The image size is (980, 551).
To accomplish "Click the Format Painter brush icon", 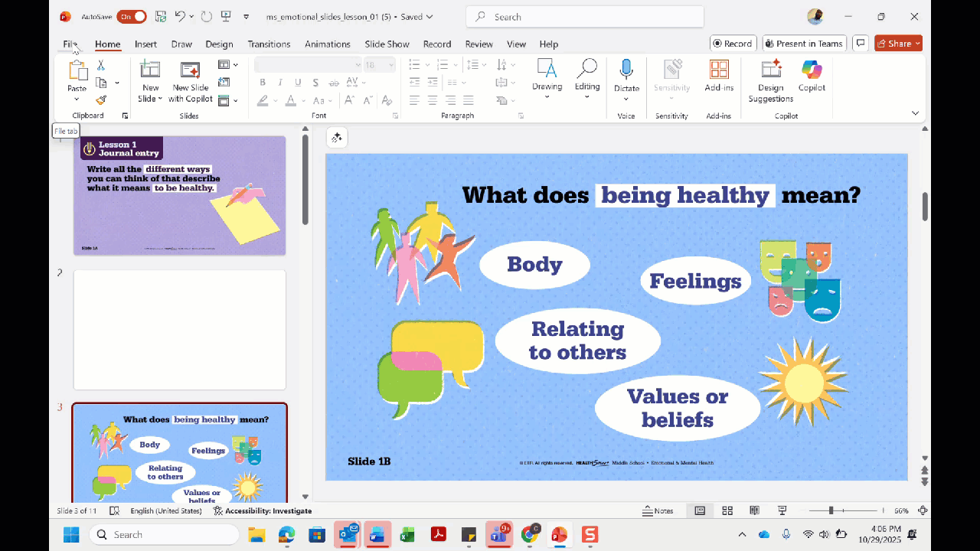I will click(101, 99).
